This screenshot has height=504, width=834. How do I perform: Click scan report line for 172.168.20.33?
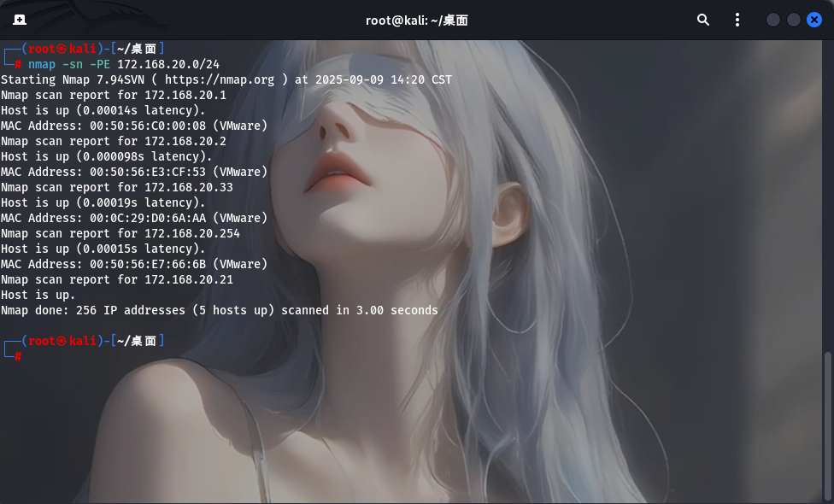pos(117,188)
